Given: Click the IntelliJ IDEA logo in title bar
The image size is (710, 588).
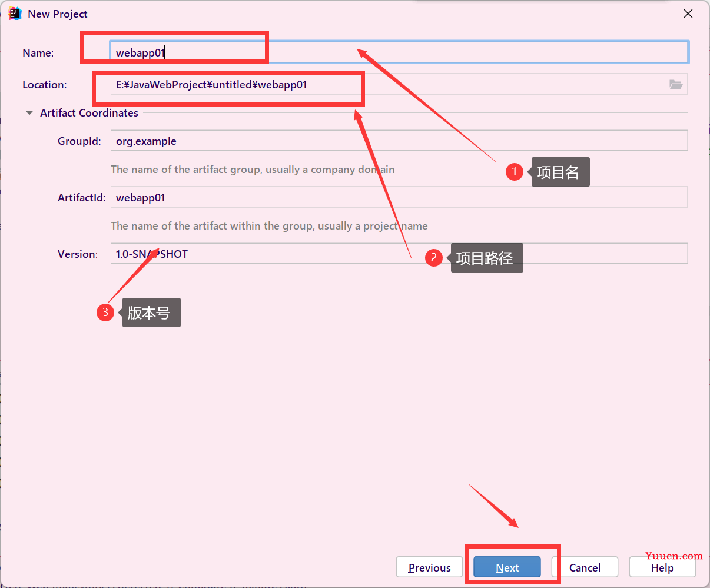Looking at the screenshot, I should (x=15, y=14).
